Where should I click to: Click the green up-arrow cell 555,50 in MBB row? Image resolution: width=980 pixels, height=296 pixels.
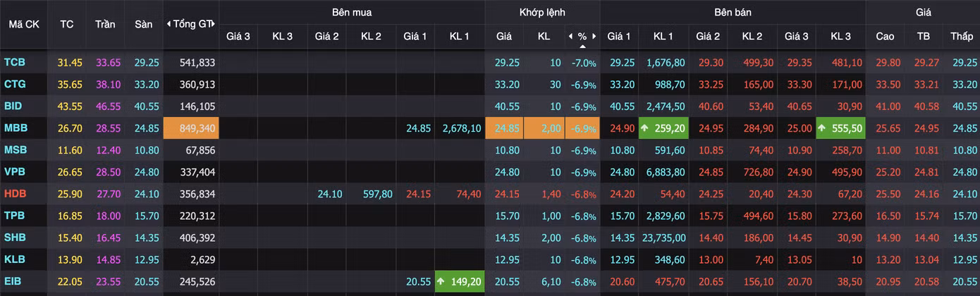[840, 128]
